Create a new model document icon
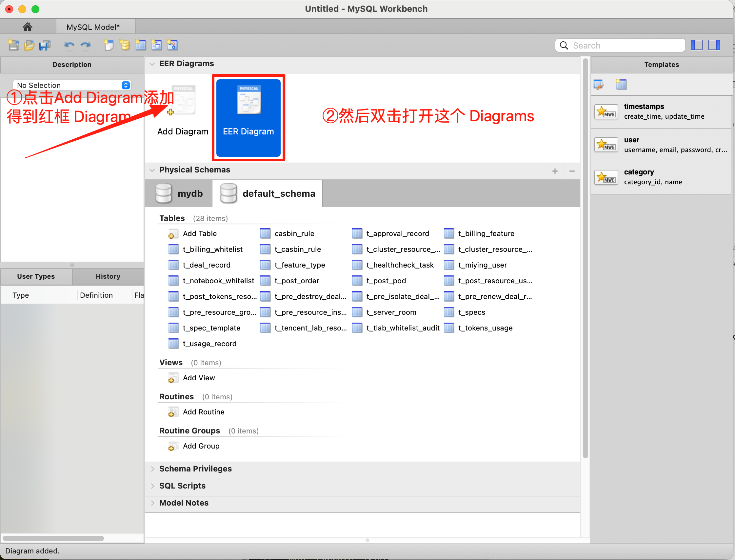The height and width of the screenshot is (560, 735). 14,45
